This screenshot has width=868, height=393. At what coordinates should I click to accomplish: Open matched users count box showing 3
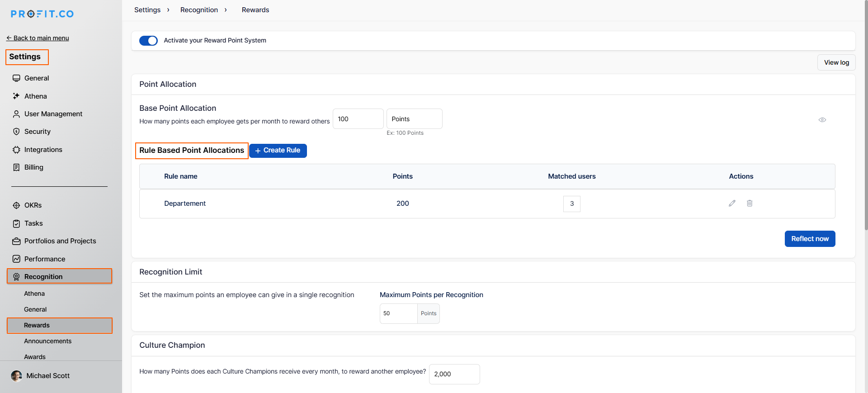571,204
